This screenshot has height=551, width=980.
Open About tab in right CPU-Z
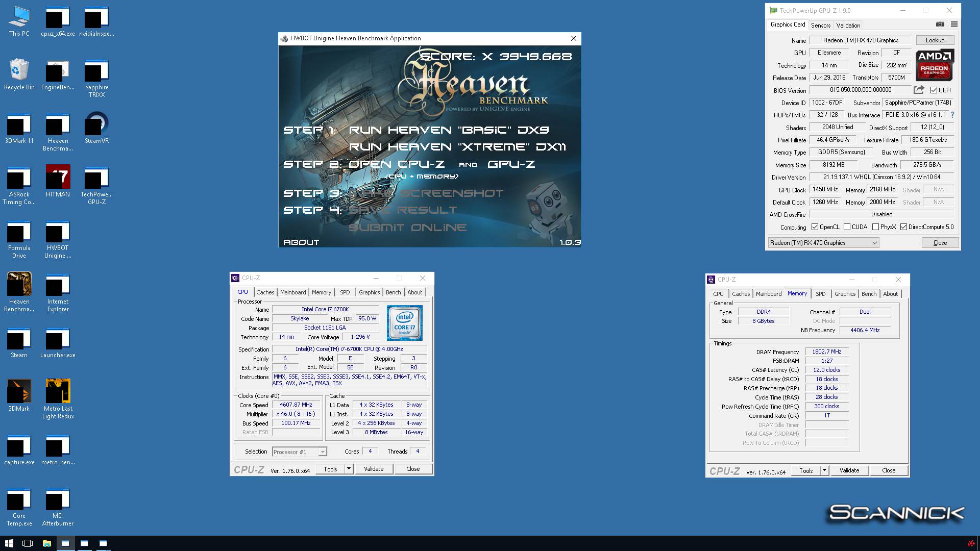(890, 294)
